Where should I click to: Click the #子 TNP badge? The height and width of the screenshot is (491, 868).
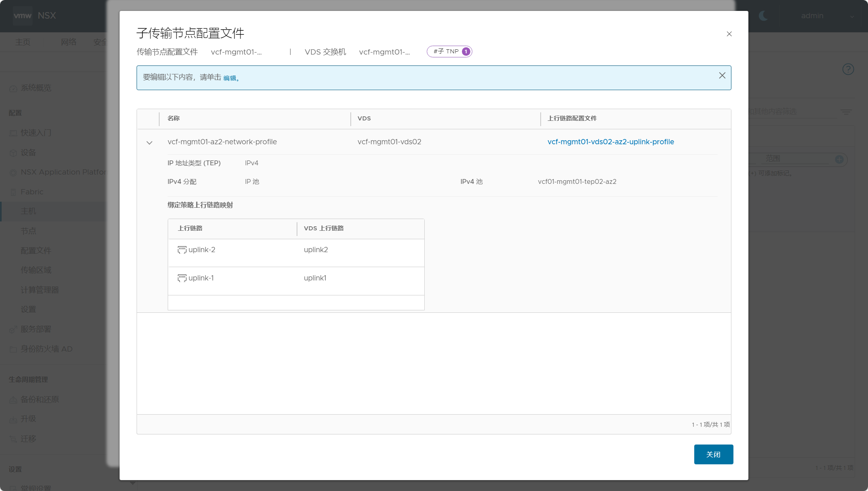click(449, 52)
